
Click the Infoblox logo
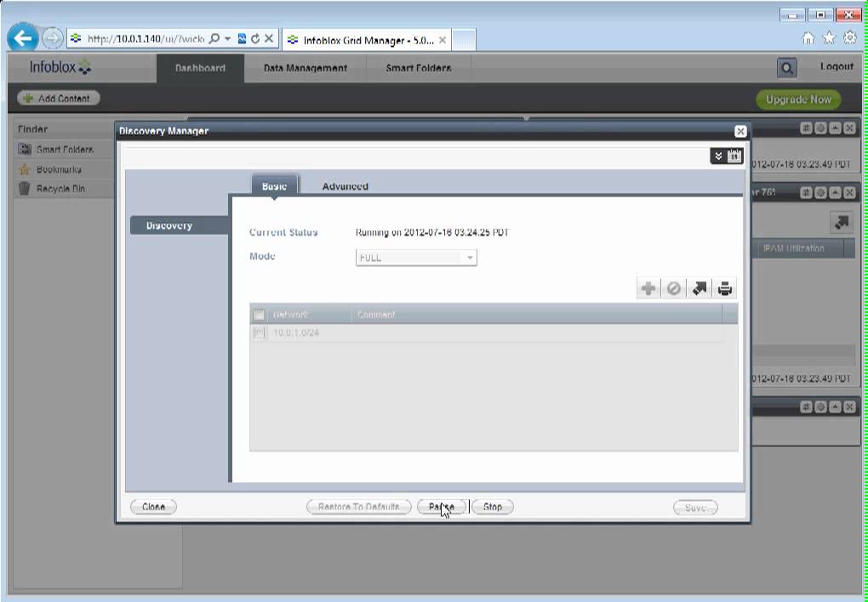60,67
